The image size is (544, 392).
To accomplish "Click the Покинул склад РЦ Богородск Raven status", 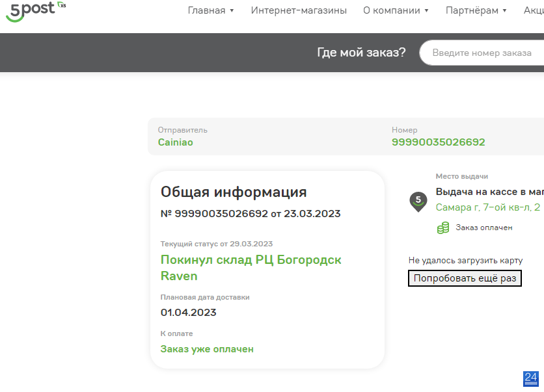I will click(251, 268).
